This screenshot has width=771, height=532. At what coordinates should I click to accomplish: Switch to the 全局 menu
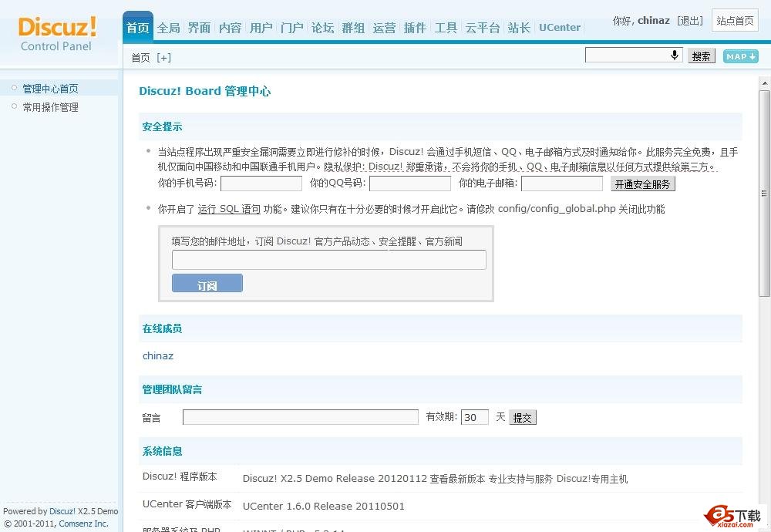(168, 28)
